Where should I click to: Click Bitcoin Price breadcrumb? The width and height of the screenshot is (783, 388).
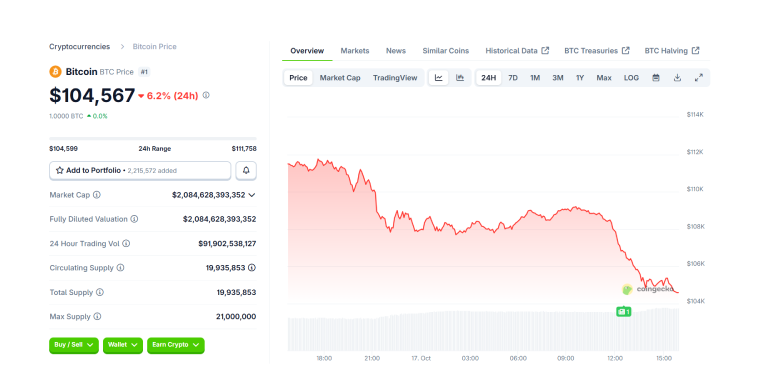pos(154,46)
